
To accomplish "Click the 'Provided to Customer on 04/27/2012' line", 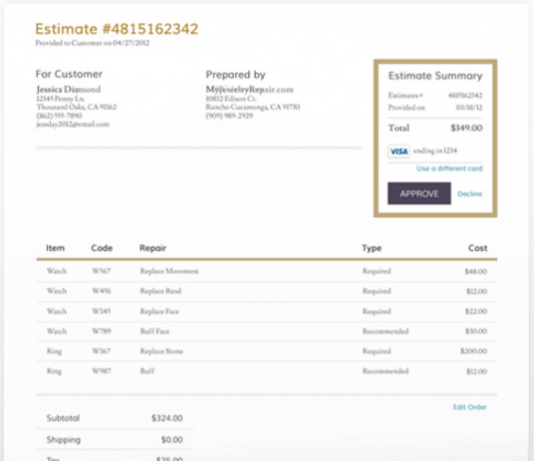I will [92, 43].
